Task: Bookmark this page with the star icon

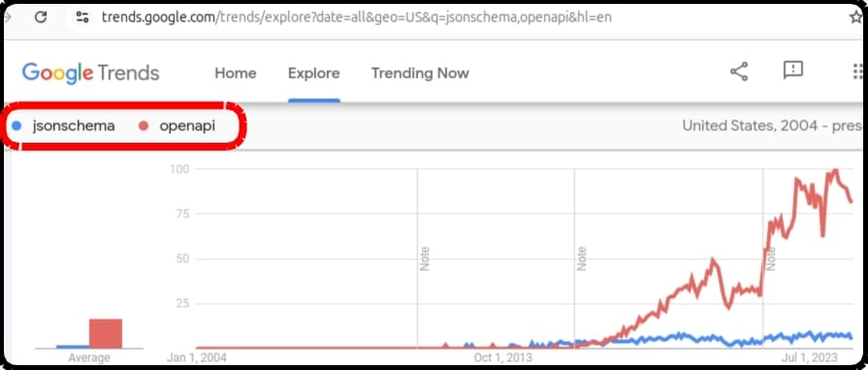Action: 855,17
